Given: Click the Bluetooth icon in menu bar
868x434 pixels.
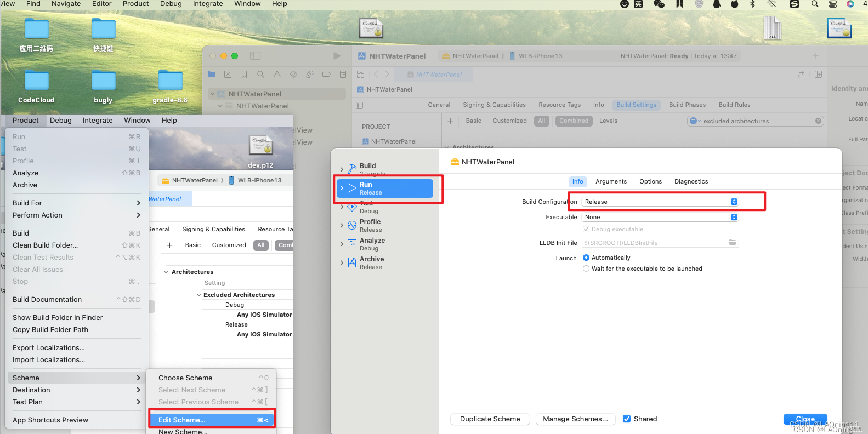Looking at the screenshot, I should point(752,4).
